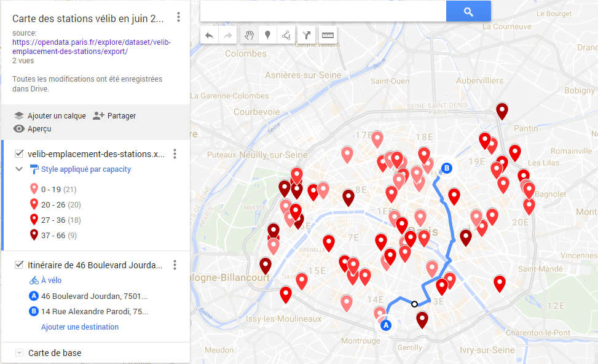Click the Aperçu eye icon

(18, 129)
